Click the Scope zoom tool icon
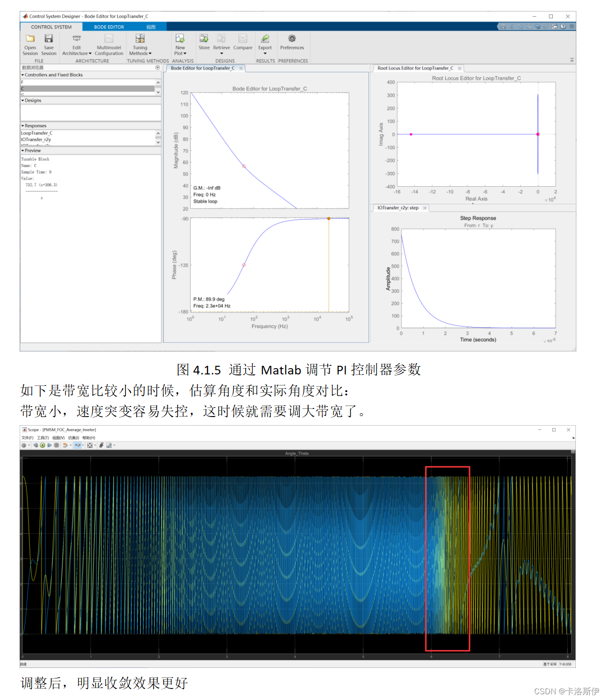 point(78,445)
